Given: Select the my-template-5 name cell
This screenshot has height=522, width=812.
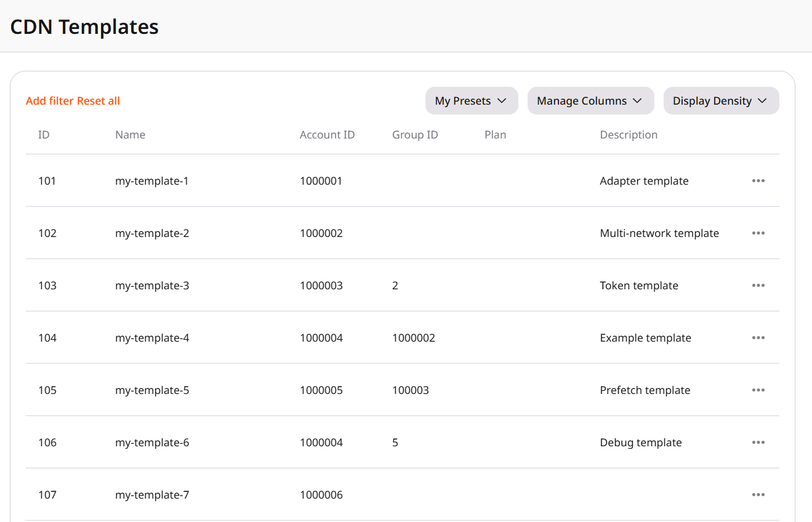Looking at the screenshot, I should [152, 390].
